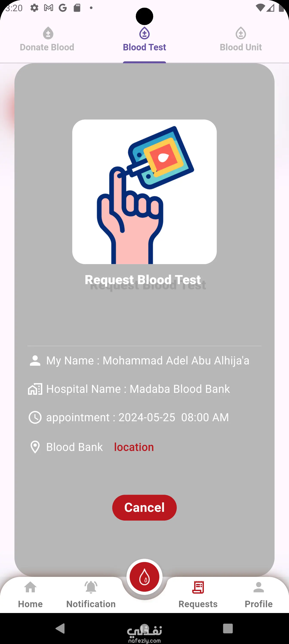Tap the map pin icon
Image resolution: width=289 pixels, height=644 pixels.
coord(35,447)
